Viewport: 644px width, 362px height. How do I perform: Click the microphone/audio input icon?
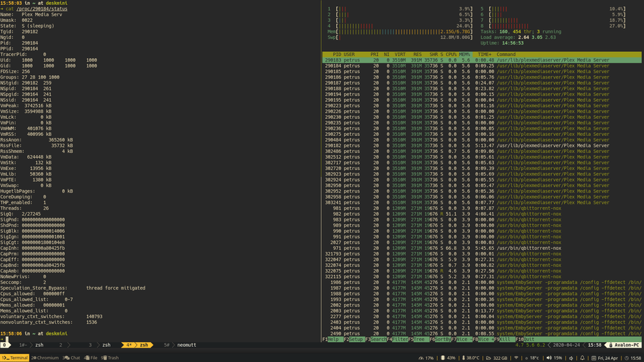pyautogui.click(x=571, y=358)
